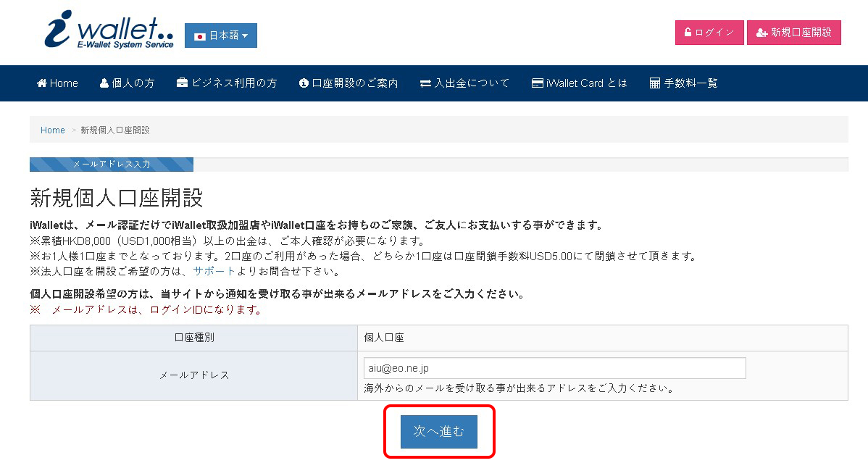Open the 口座開設のご案内 menu item
This screenshot has height=471, width=868.
click(x=349, y=83)
